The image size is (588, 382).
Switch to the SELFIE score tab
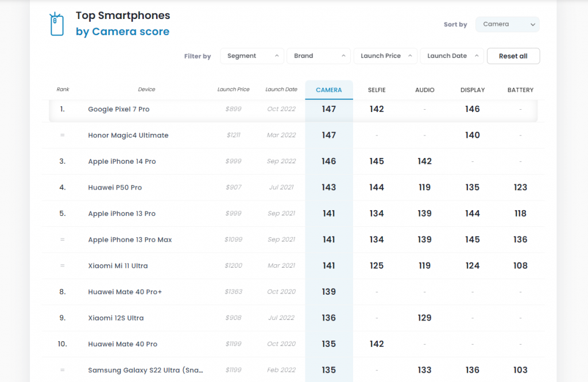377,90
